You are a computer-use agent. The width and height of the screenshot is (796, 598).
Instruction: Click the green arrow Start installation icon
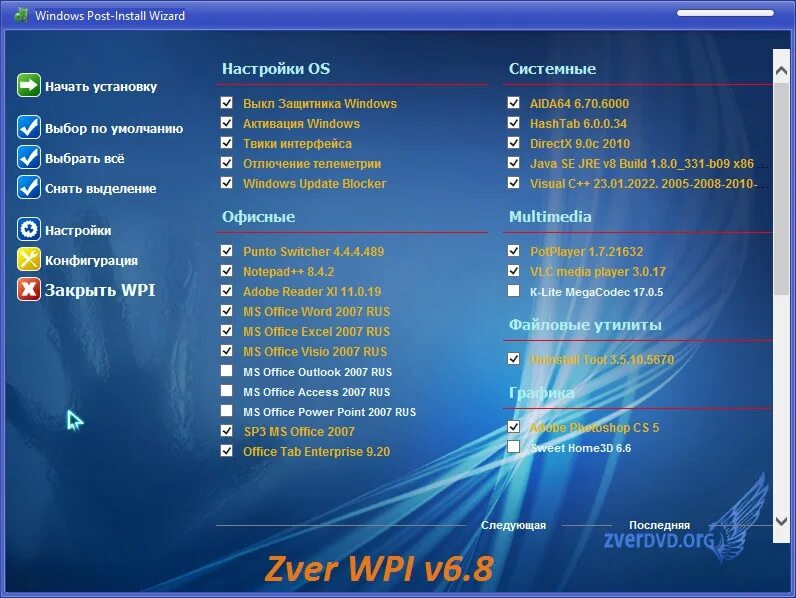coord(28,85)
